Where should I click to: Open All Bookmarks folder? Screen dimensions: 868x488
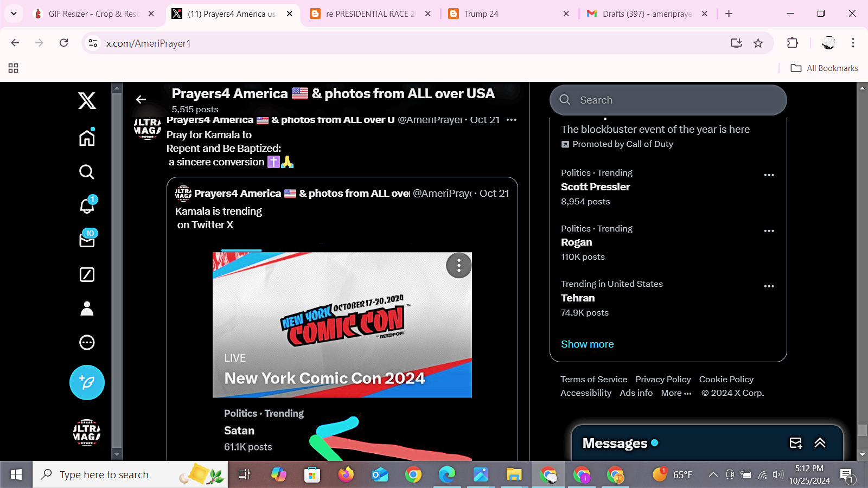(x=824, y=68)
